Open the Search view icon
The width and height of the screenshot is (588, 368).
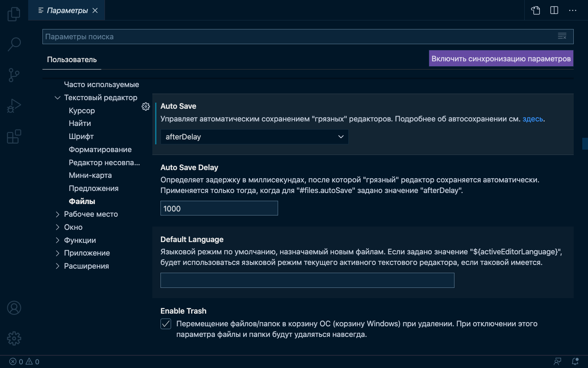(x=14, y=44)
